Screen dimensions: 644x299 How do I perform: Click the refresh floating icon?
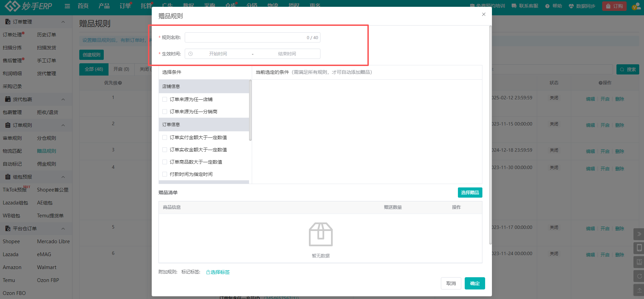[639, 276]
